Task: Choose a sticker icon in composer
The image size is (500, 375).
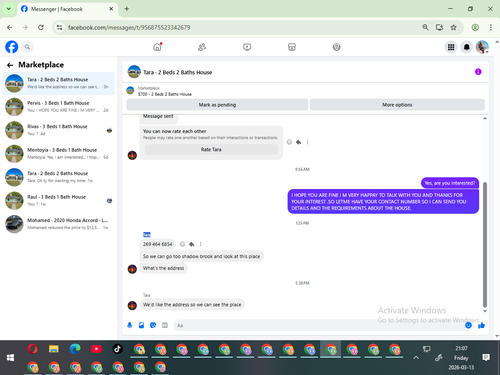Action: (153, 325)
